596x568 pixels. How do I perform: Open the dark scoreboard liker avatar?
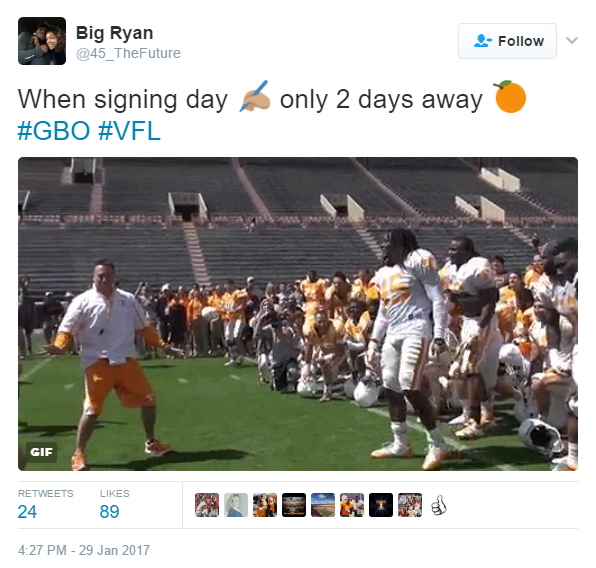(x=294, y=505)
